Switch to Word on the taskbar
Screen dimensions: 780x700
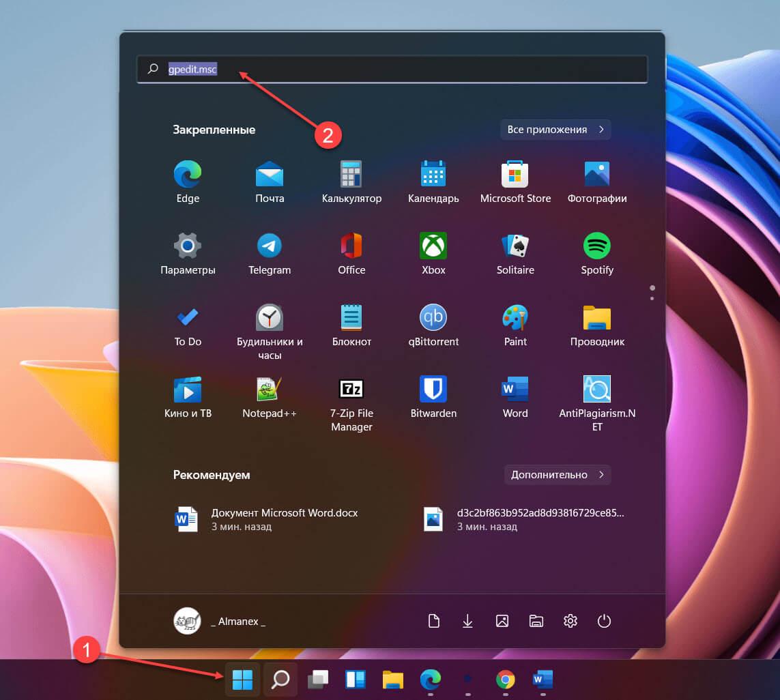(x=543, y=679)
